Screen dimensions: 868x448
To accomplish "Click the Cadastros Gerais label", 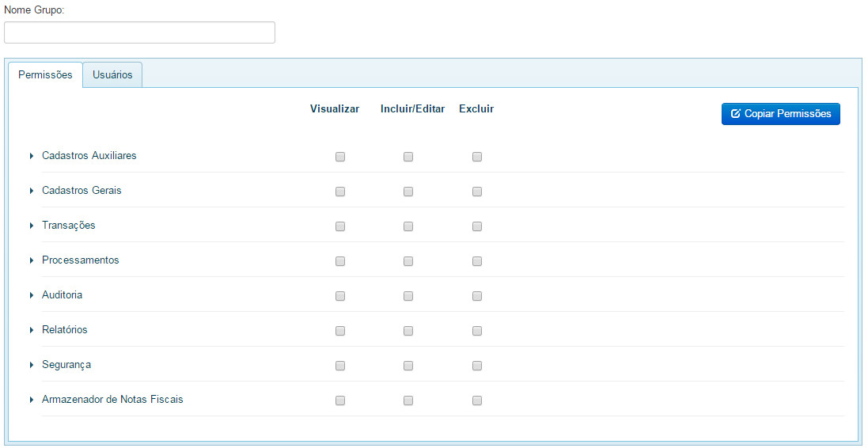I will 82,191.
